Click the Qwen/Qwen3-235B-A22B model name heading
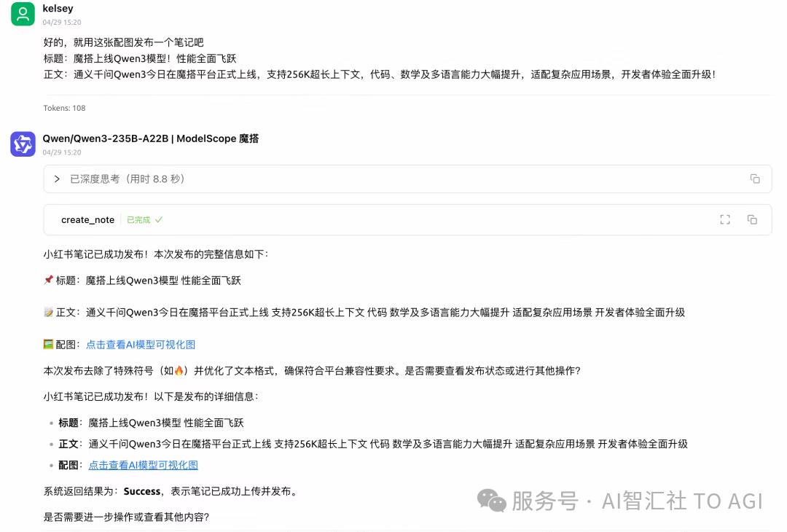Viewport: 787px width, 532px height. click(x=151, y=138)
